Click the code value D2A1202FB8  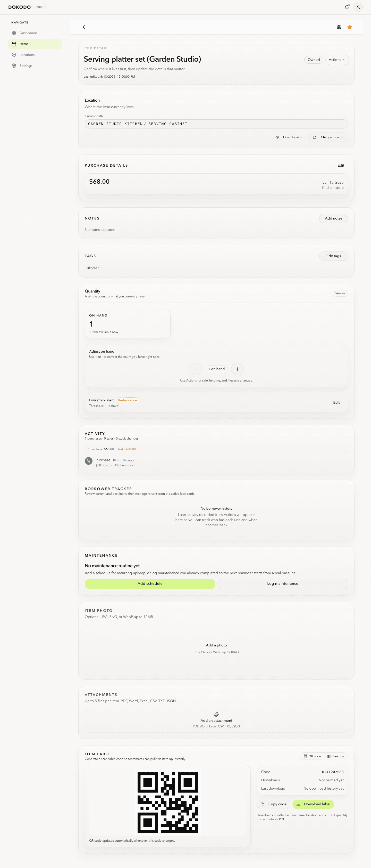coord(333,772)
